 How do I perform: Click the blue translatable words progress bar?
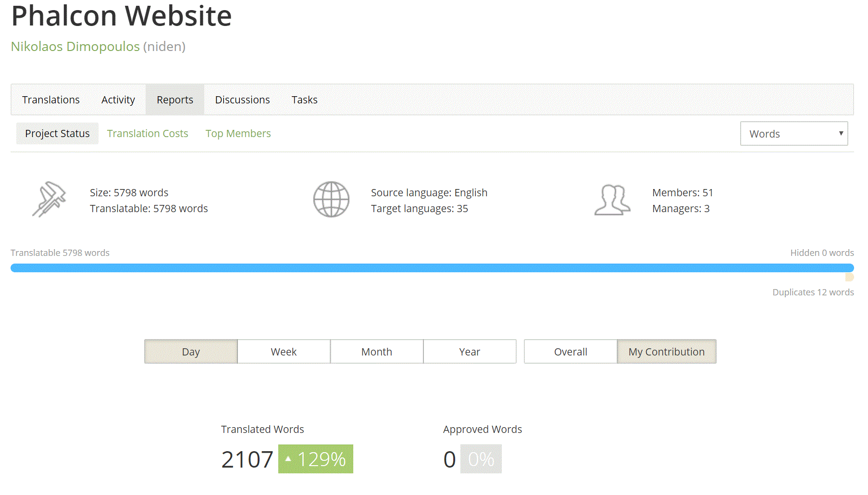pos(432,268)
